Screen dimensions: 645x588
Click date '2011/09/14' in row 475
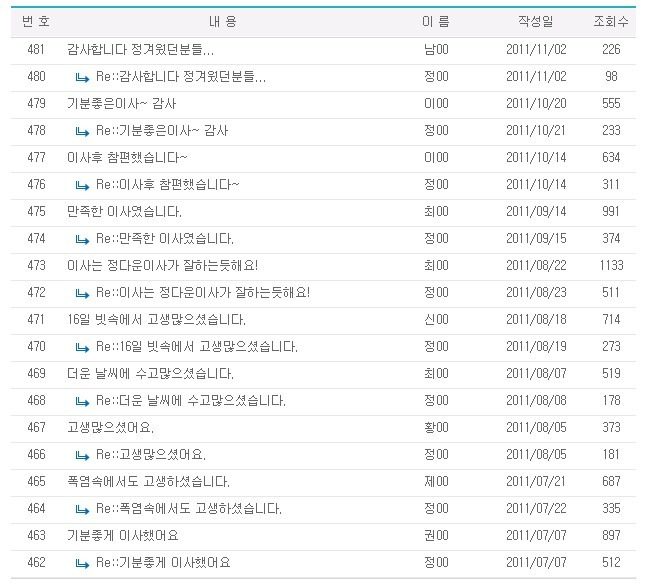click(x=536, y=211)
